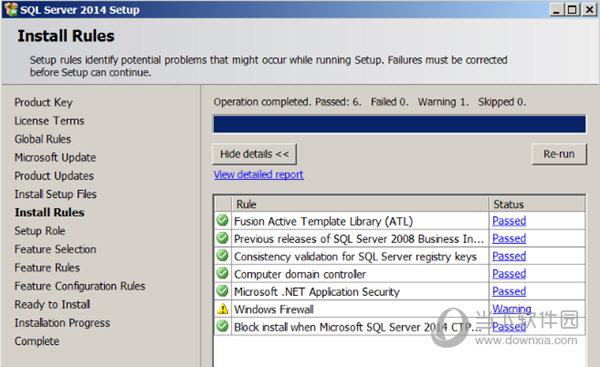Click the Rule column header
The height and width of the screenshot is (367, 600).
pyautogui.click(x=360, y=204)
